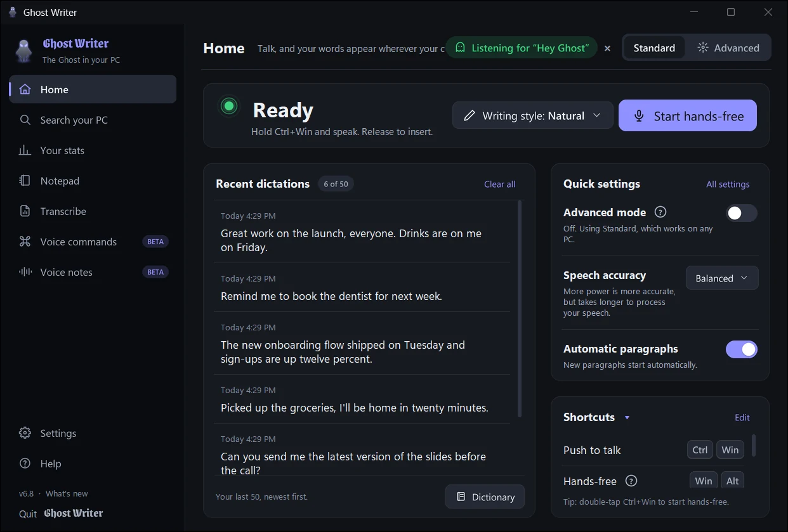The width and height of the screenshot is (788, 532).
Task: Click the title bar ghost app icon
Action: pos(12,12)
